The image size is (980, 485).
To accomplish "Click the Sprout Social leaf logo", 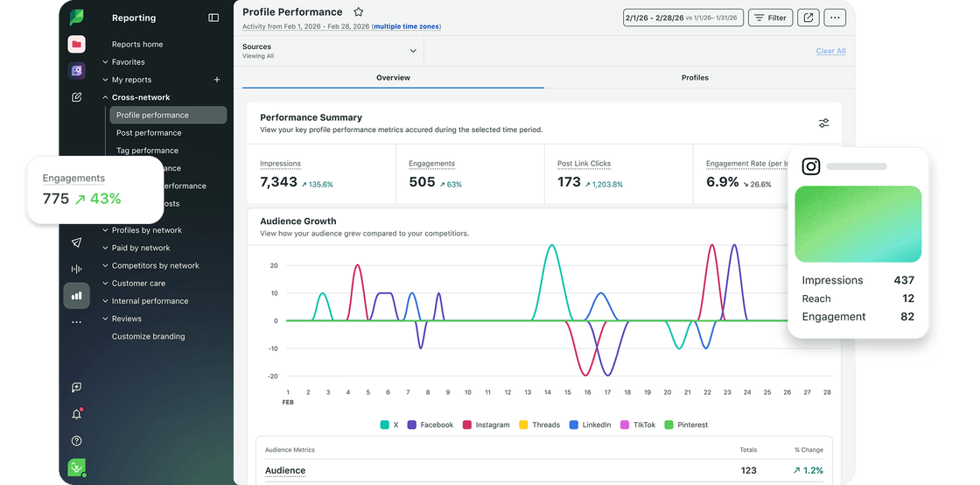I will 77,18.
